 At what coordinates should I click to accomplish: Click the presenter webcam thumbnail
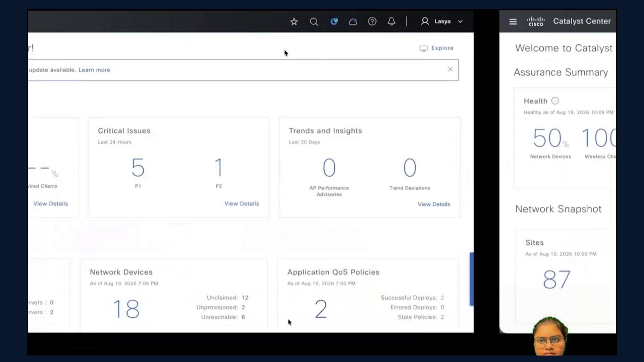tap(549, 336)
